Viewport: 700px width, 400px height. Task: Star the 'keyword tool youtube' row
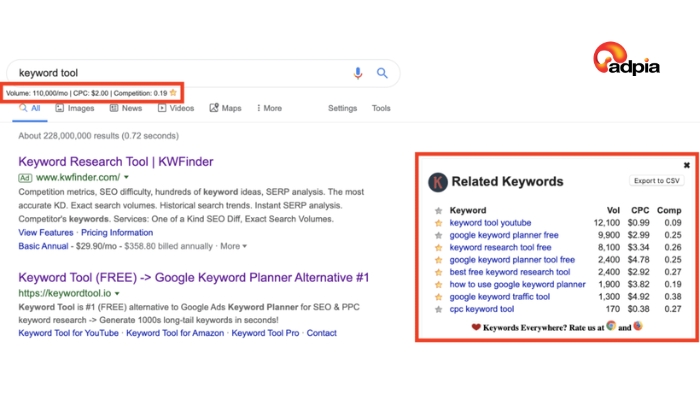pyautogui.click(x=438, y=223)
